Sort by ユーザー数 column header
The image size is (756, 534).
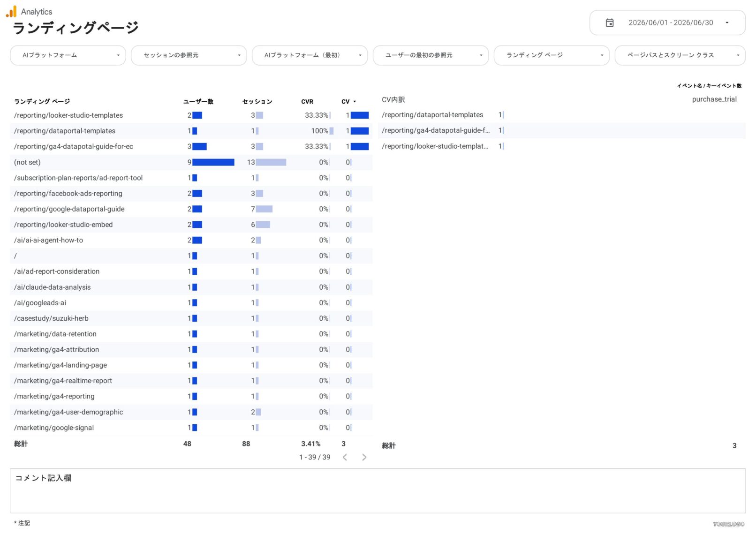pyautogui.click(x=198, y=102)
